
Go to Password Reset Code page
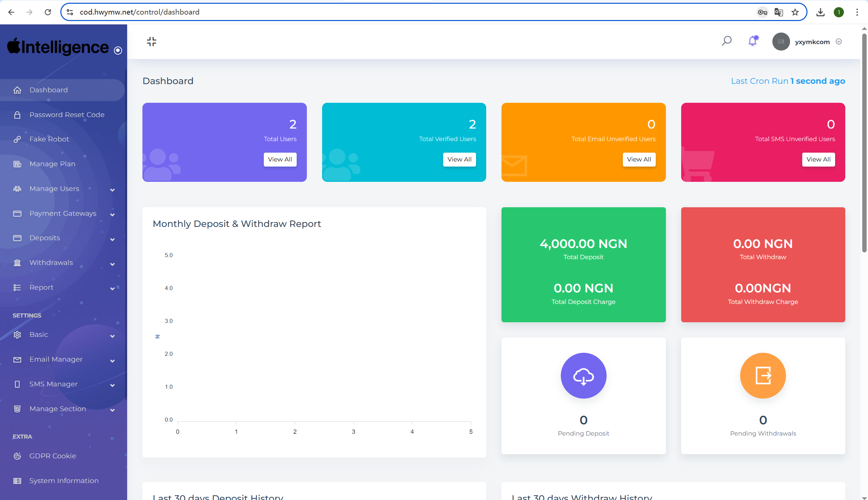click(x=66, y=115)
